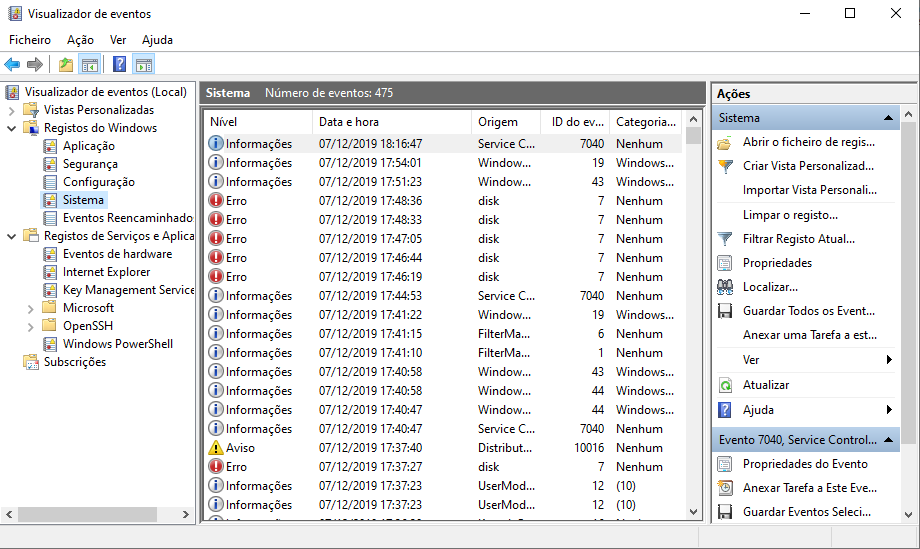Select Key Management Service in the tree
This screenshot has width=920, height=549.
(x=128, y=290)
